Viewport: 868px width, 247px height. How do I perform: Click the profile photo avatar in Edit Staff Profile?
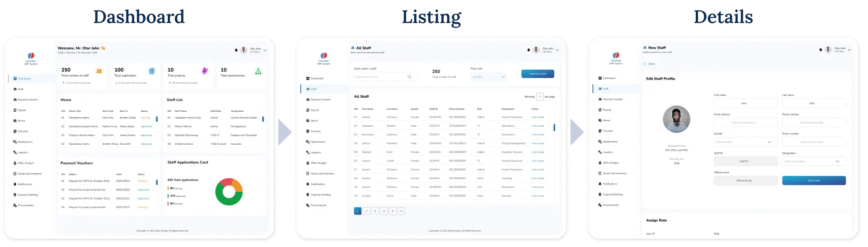coord(676,119)
